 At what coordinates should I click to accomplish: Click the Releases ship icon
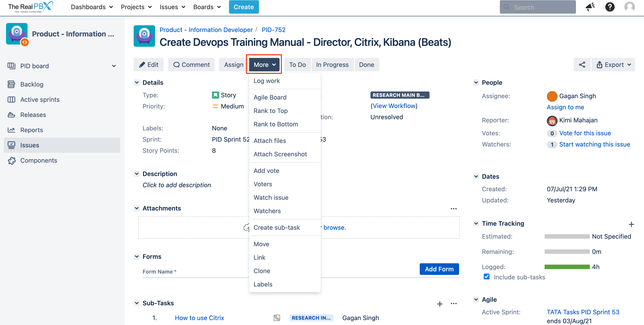pos(11,115)
